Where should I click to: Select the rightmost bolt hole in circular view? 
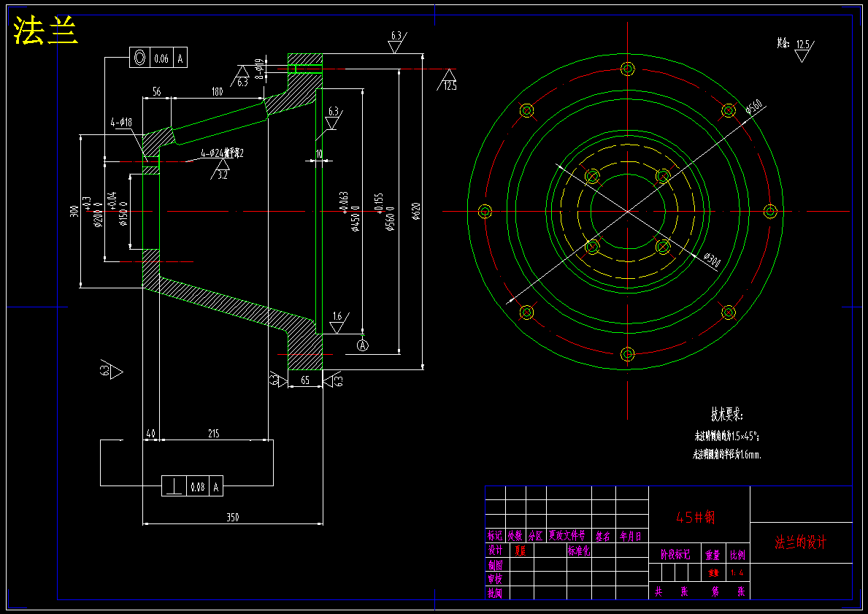[x=770, y=212]
